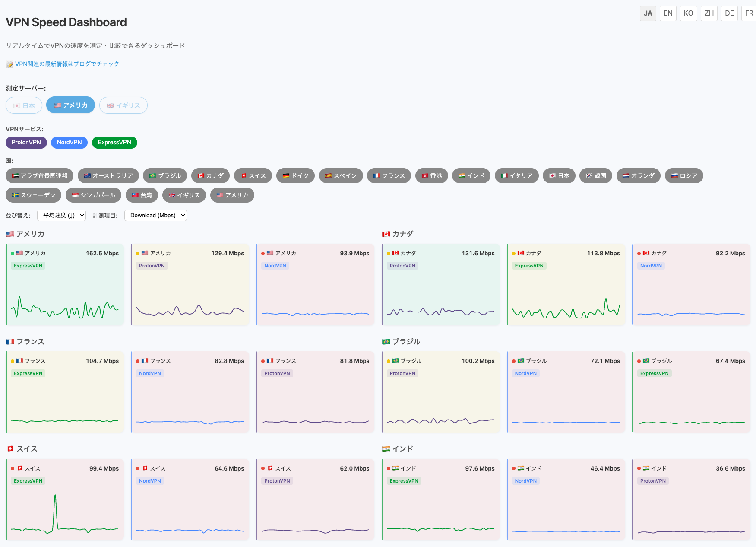Open インド ProtonVPN 36.6 Mbps card
The width and height of the screenshot is (756, 547).
coord(691,499)
